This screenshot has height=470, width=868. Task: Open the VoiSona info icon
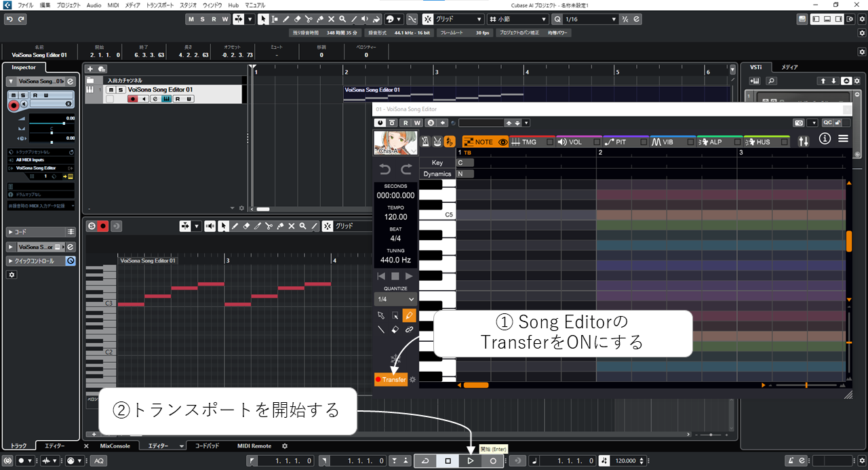(x=825, y=139)
